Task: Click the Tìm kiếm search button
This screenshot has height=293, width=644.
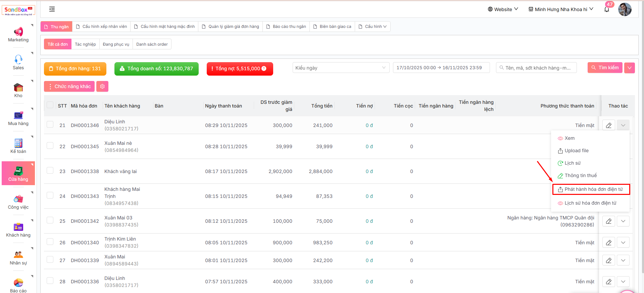Action: [x=605, y=68]
